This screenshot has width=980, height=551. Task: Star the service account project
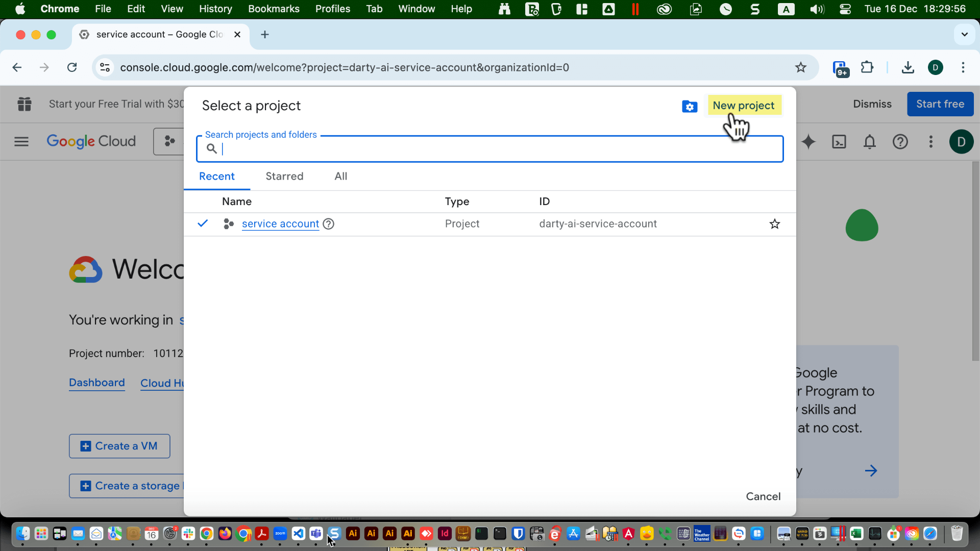click(774, 224)
